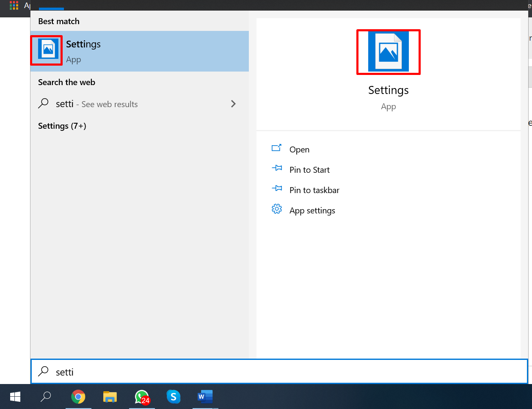The height and width of the screenshot is (409, 532).
Task: Open Google Chrome from the taskbar
Action: [x=78, y=397]
